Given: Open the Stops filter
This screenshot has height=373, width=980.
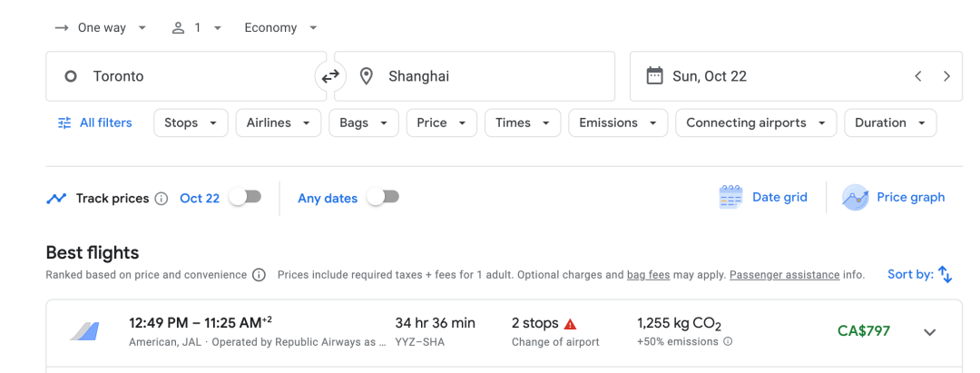Looking at the screenshot, I should 191,123.
